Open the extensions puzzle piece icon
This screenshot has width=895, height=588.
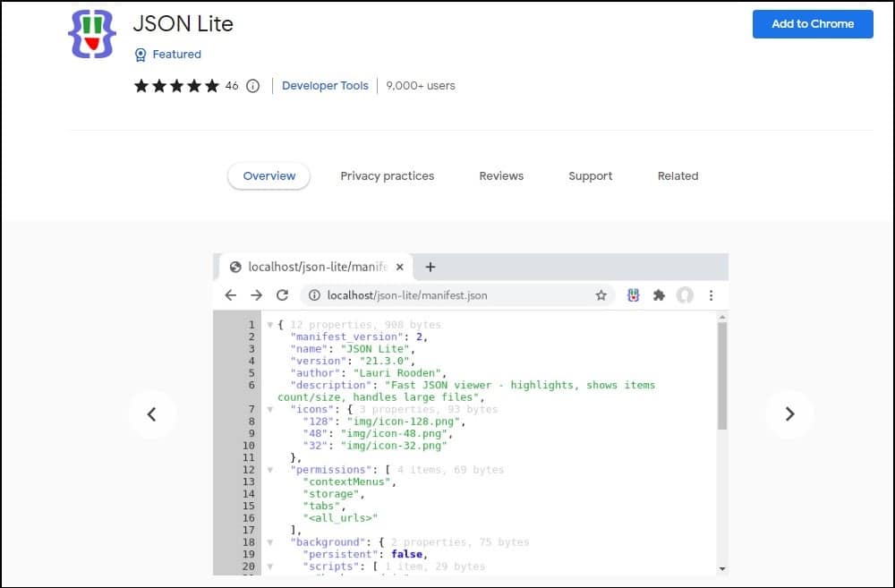[x=660, y=295]
